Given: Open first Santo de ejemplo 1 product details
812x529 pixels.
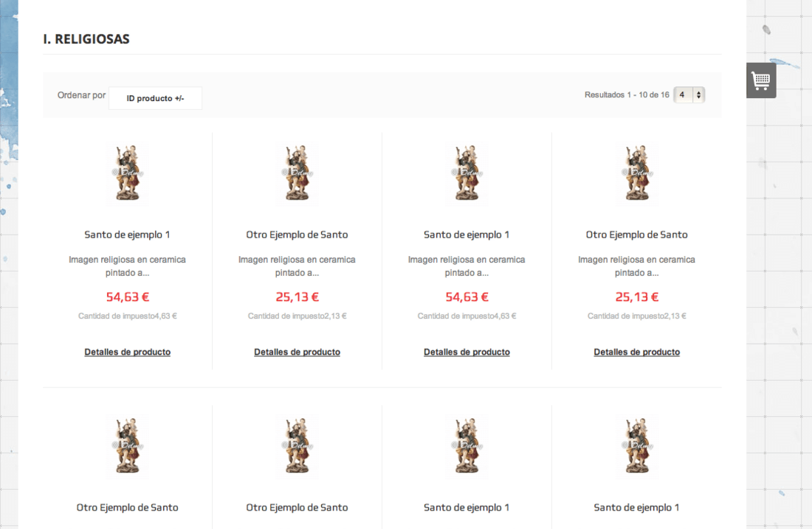Looking at the screenshot, I should point(128,352).
